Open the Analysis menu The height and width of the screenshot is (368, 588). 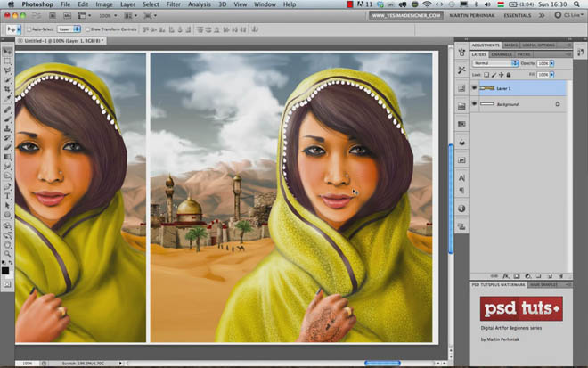[200, 4]
